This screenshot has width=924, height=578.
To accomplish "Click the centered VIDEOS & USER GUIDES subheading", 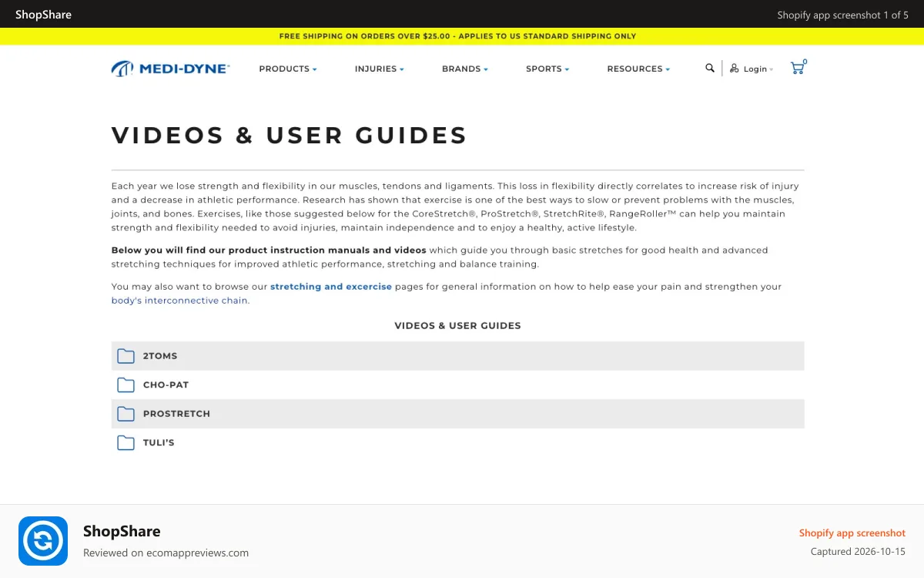I will [457, 325].
